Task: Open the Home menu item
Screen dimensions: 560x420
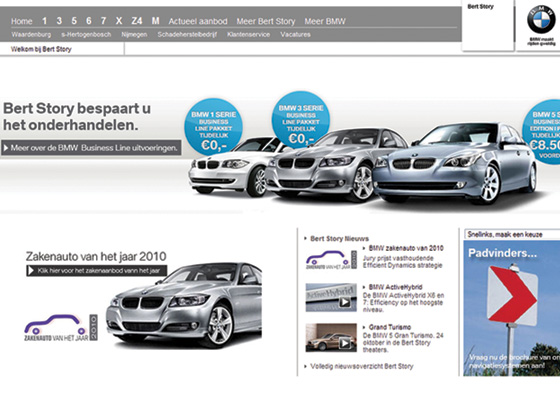Action: 21,21
